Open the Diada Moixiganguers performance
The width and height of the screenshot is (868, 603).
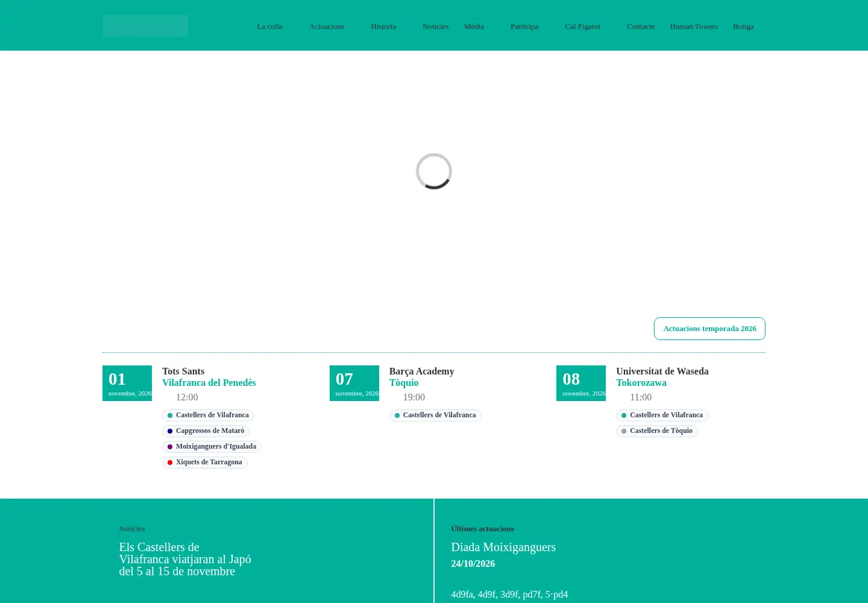[x=503, y=548]
